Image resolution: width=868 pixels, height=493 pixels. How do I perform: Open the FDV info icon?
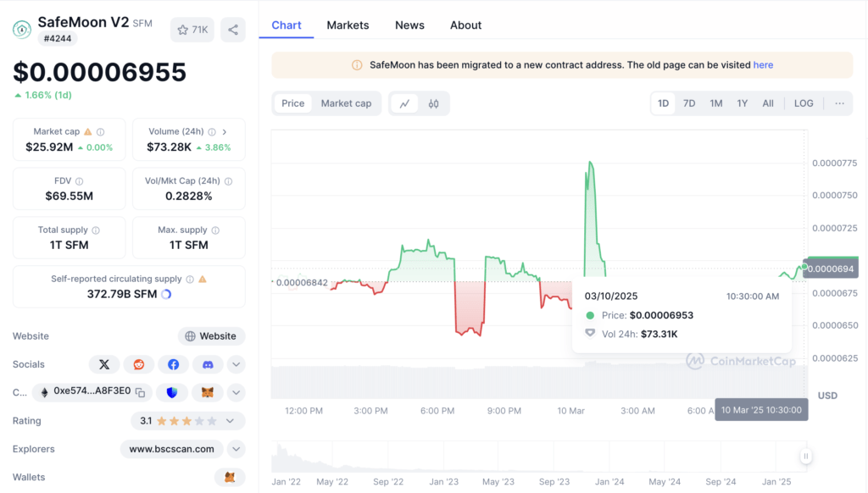pos(79,181)
